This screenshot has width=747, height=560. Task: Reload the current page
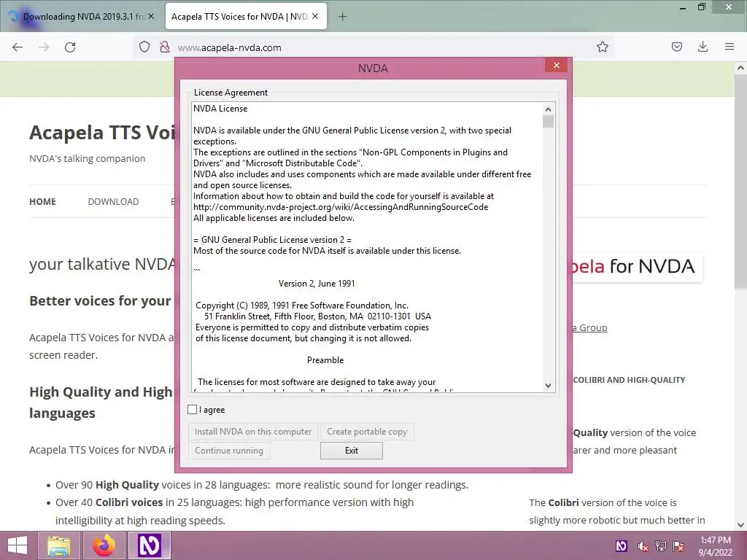(70, 47)
